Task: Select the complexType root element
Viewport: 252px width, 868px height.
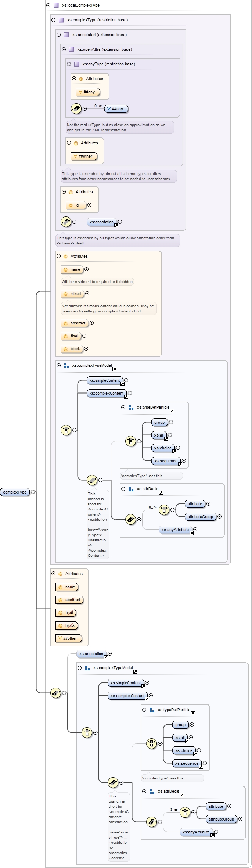Action: (x=15, y=492)
